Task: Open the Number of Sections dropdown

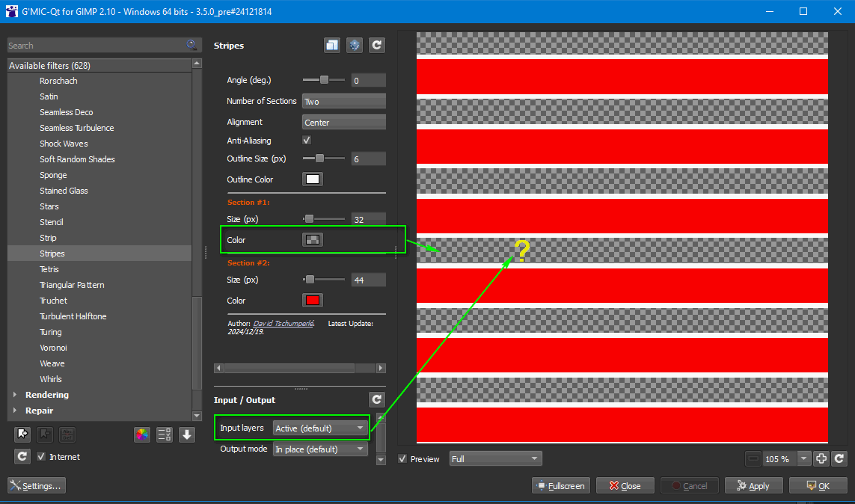Action: (x=343, y=102)
